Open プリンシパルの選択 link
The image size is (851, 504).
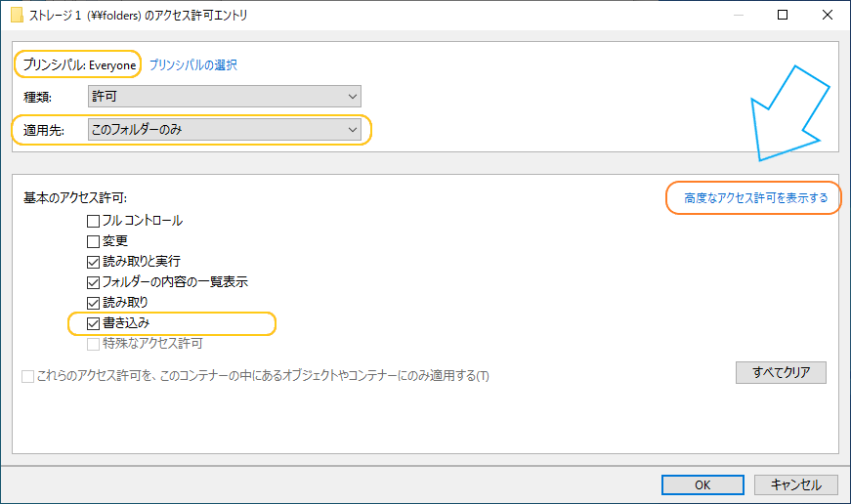193,65
